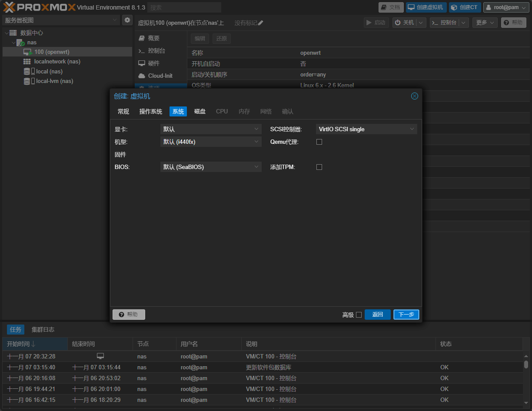Click the Proxmox logo icon

[10, 7]
